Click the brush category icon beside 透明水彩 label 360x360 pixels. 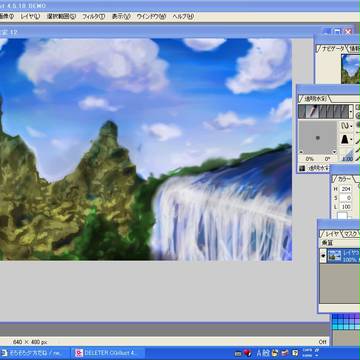click(x=302, y=168)
